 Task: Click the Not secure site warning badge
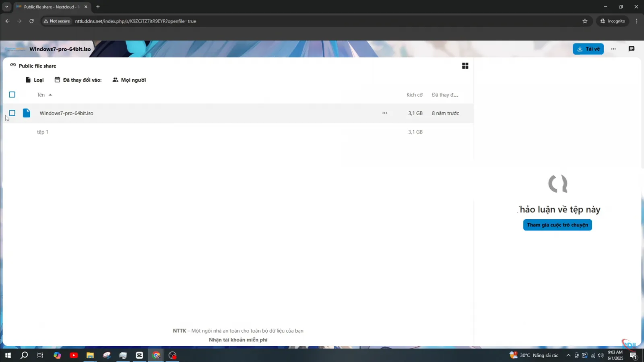tap(57, 21)
